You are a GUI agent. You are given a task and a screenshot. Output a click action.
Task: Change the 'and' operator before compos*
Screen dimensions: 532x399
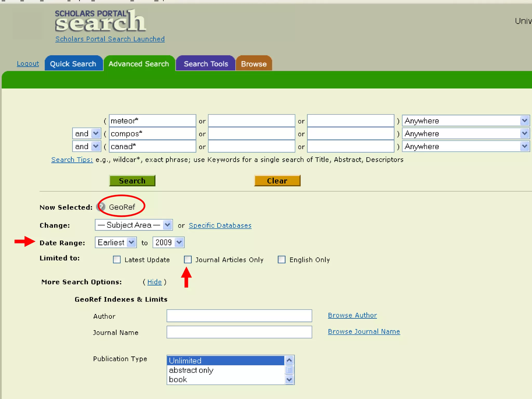click(x=87, y=134)
